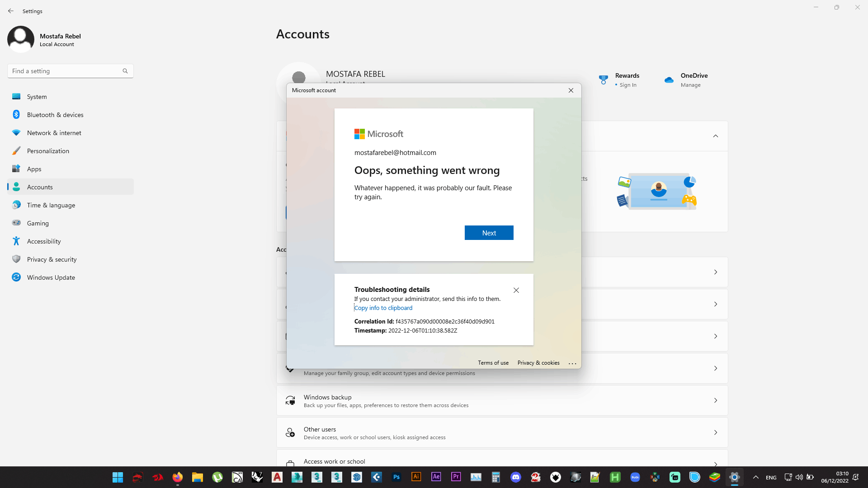Open Bluetooth & devices settings
This screenshot has width=868, height=488.
click(71, 115)
